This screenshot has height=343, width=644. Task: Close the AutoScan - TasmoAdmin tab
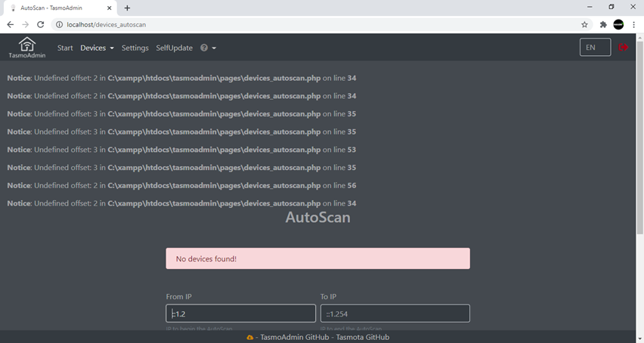pyautogui.click(x=110, y=8)
